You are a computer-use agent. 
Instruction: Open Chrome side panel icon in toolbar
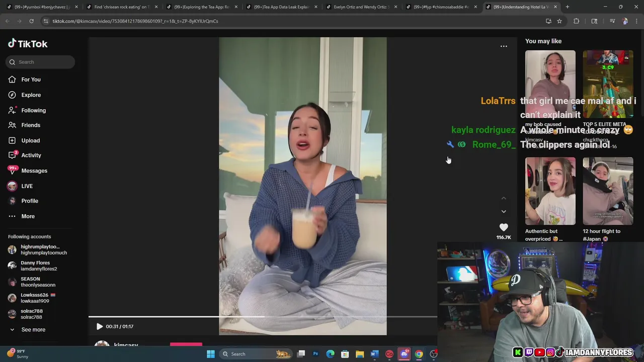[x=594, y=21]
